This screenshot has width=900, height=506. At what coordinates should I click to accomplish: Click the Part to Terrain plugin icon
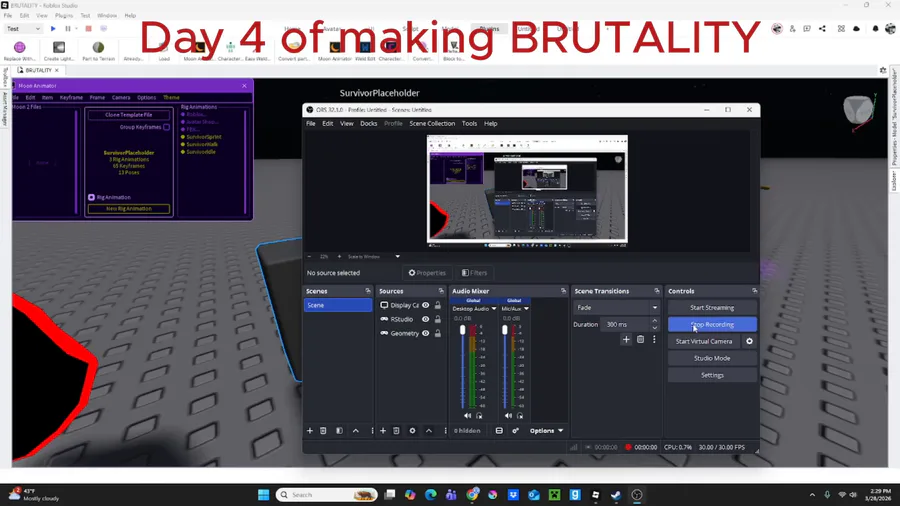[98, 47]
